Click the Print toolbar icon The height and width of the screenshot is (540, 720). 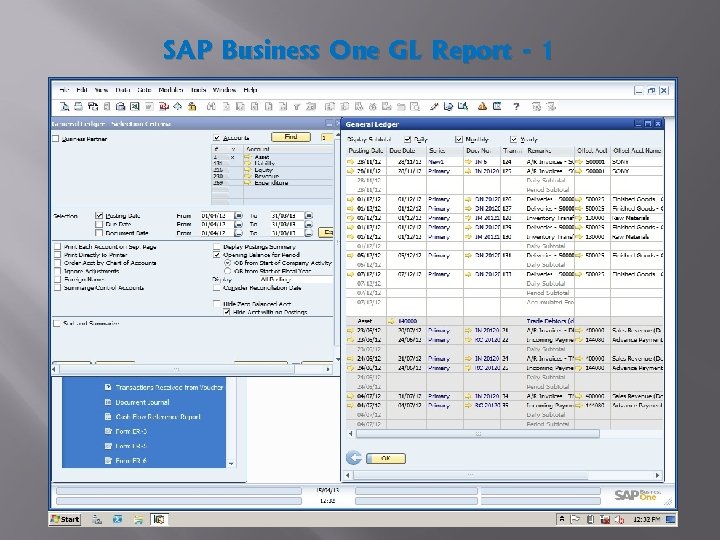click(x=79, y=107)
